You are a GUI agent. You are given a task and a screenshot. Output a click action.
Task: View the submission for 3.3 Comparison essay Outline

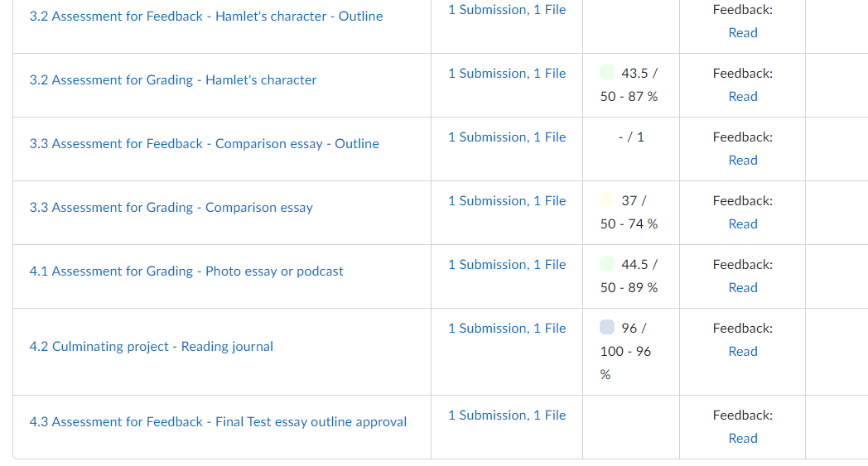click(x=507, y=137)
